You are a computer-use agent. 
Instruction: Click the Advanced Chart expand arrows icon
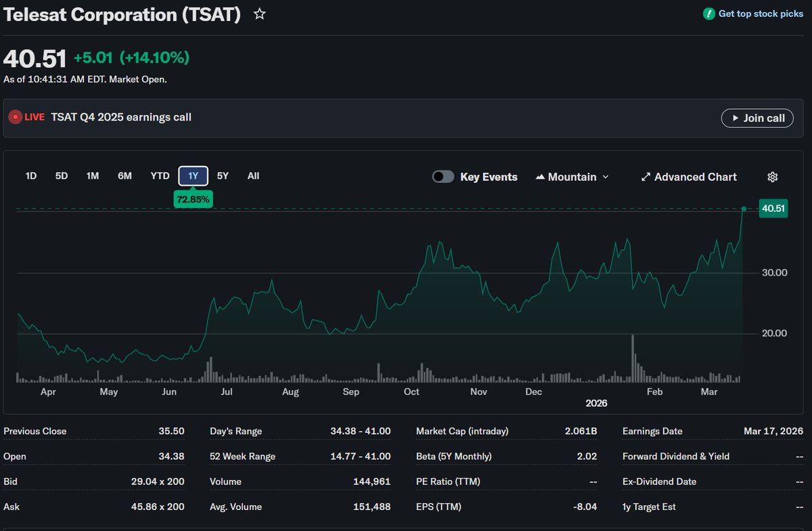click(646, 177)
